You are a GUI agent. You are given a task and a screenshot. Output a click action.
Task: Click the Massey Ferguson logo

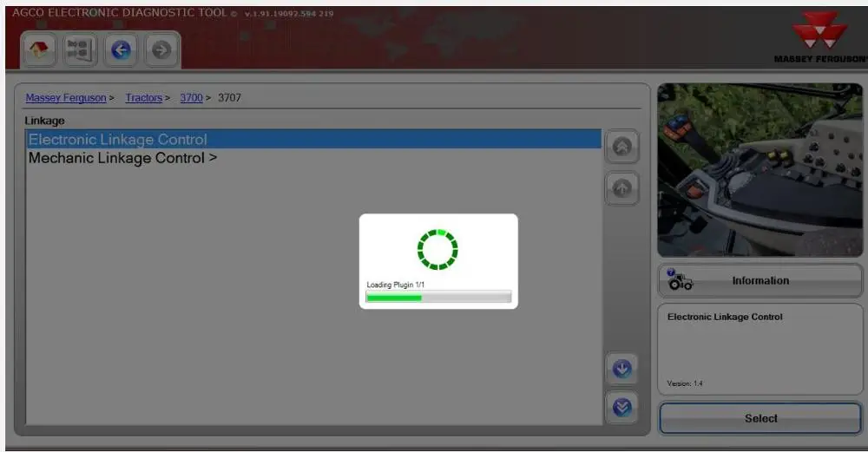tap(820, 36)
